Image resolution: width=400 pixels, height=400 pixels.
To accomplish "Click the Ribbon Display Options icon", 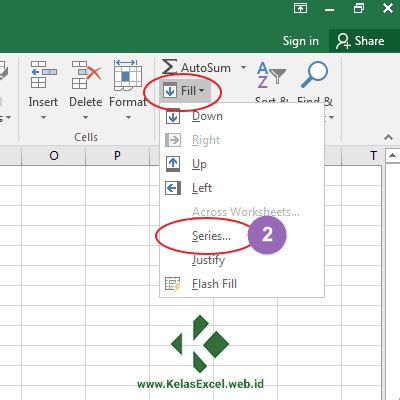I will pyautogui.click(x=300, y=8).
